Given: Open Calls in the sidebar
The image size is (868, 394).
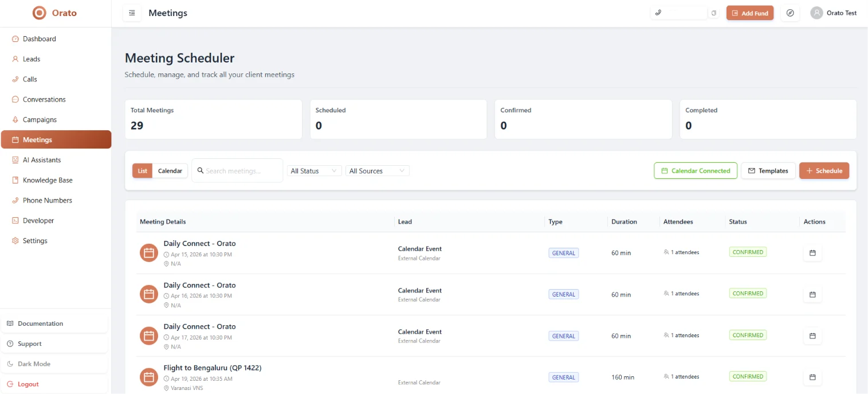Looking at the screenshot, I should point(56,79).
